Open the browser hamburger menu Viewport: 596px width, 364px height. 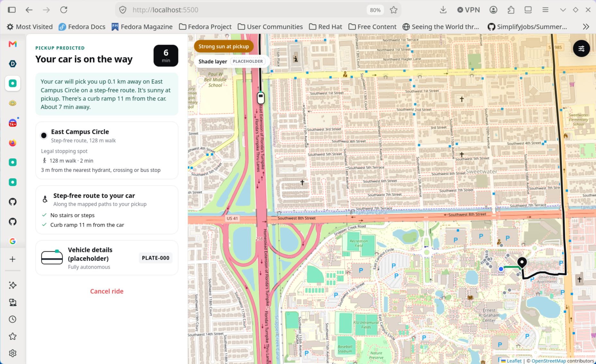(545, 10)
